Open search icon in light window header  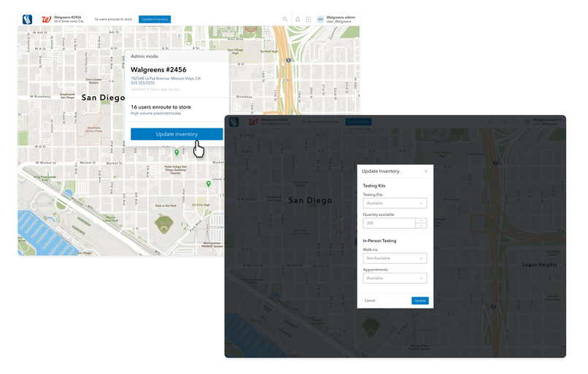pos(285,19)
